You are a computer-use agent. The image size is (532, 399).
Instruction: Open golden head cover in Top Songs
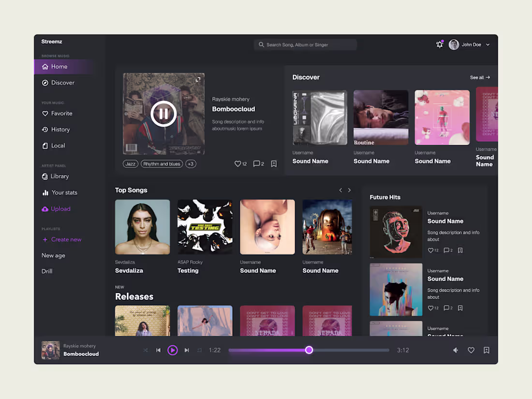(327, 227)
